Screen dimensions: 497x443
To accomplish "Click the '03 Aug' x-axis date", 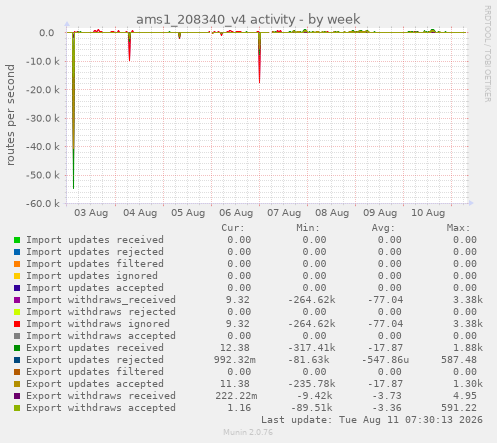I will 91,213.
